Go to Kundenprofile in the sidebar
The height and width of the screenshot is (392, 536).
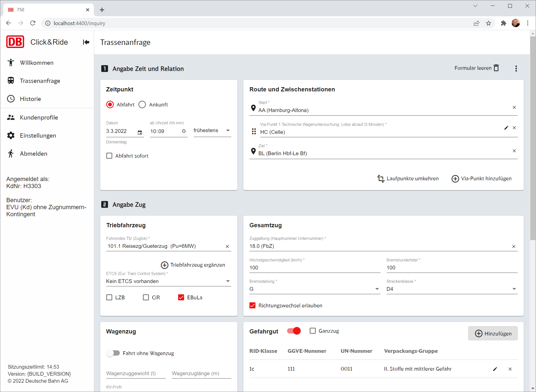click(x=39, y=118)
